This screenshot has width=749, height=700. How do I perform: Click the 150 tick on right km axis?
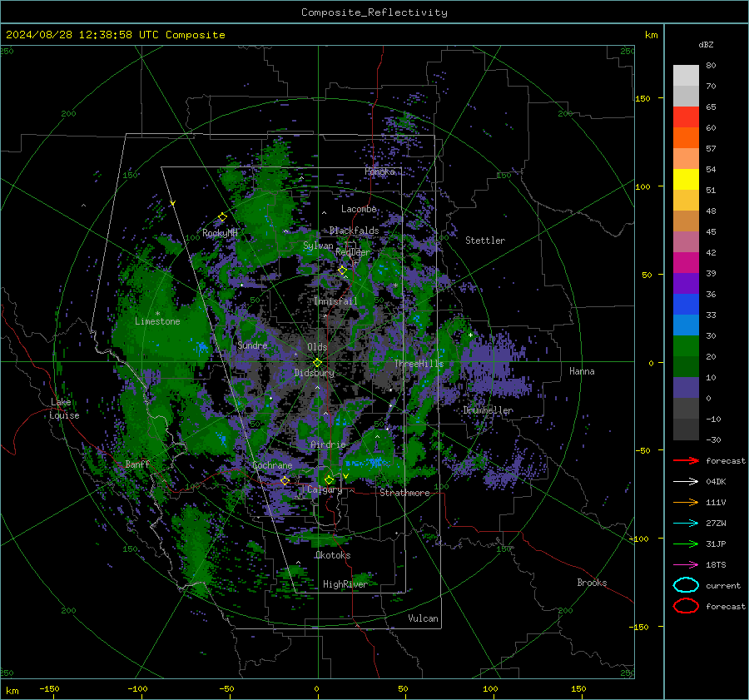click(x=642, y=98)
